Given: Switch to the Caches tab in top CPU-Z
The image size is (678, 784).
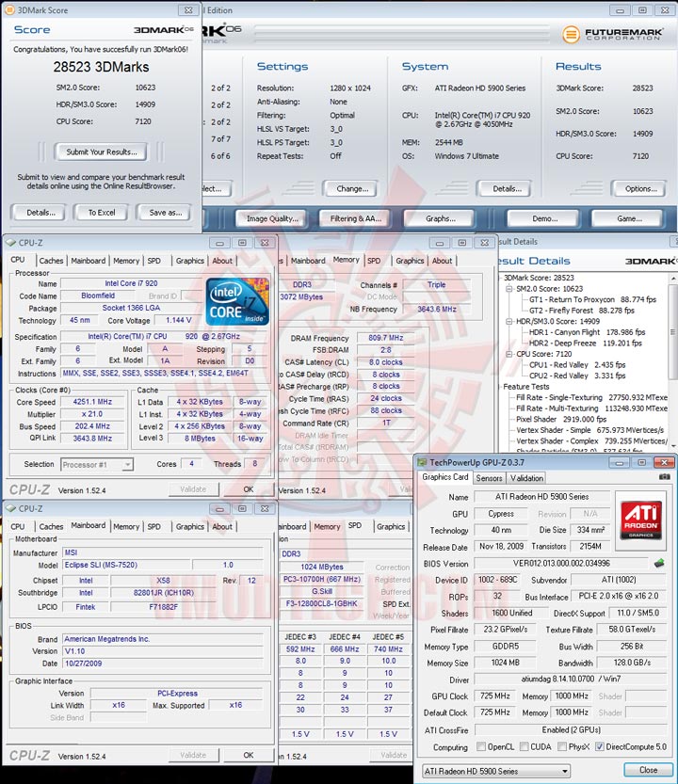Looking at the screenshot, I should point(51,261).
